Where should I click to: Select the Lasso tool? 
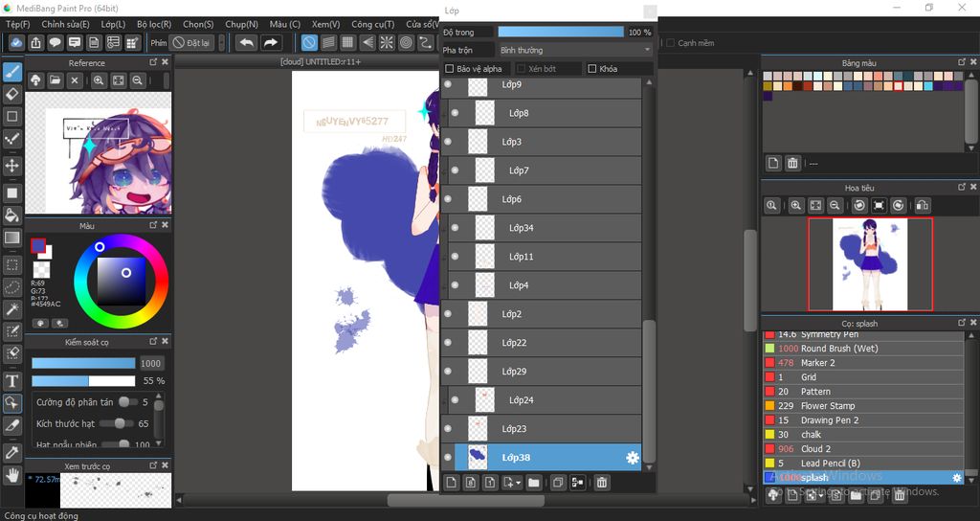11,287
